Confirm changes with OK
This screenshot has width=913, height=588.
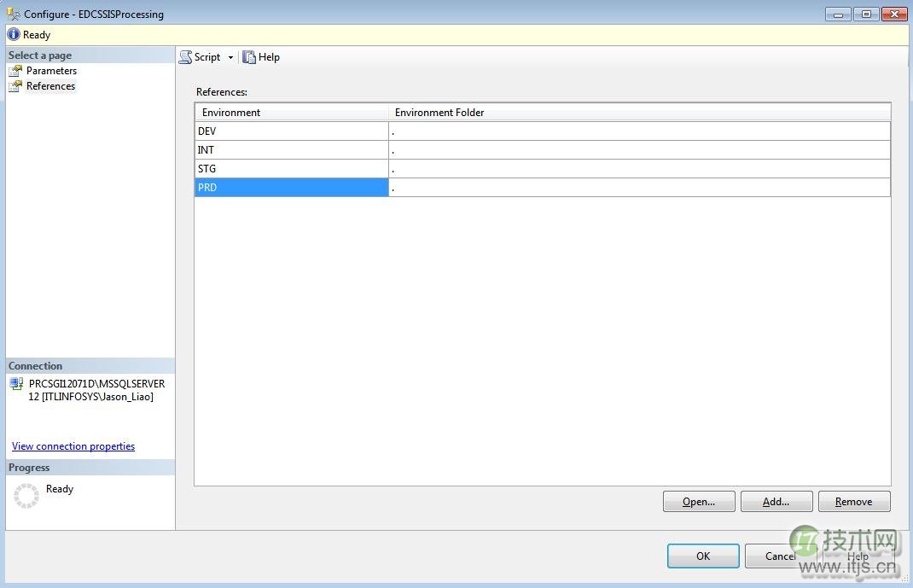(x=702, y=556)
